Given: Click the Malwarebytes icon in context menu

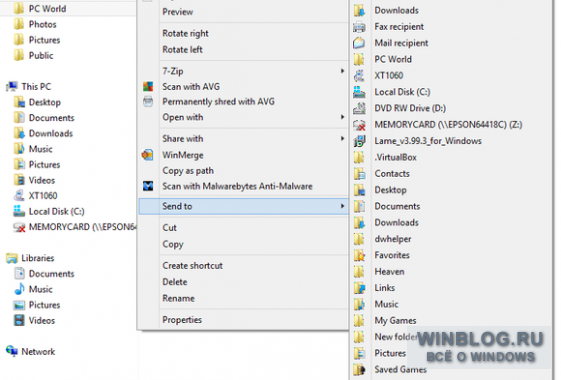Looking at the screenshot, I should (x=148, y=186).
